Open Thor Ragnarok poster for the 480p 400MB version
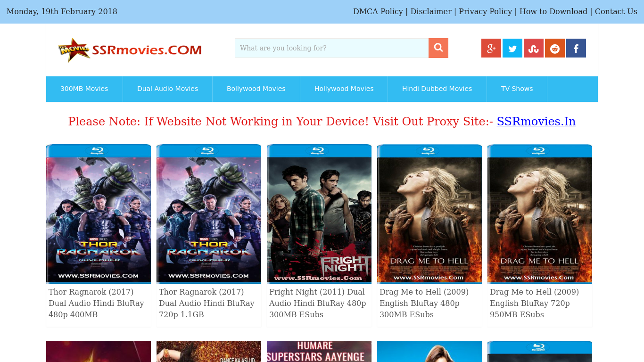Screen dimensions: 644x362 point(99,214)
